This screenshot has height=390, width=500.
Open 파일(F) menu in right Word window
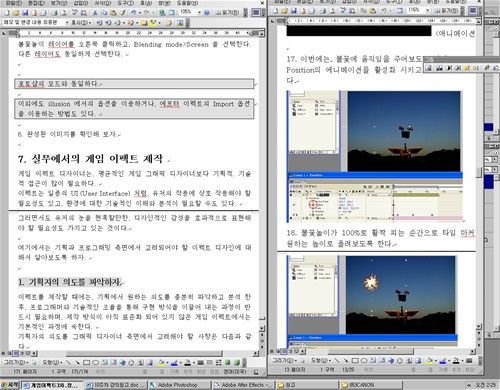(x=282, y=2)
